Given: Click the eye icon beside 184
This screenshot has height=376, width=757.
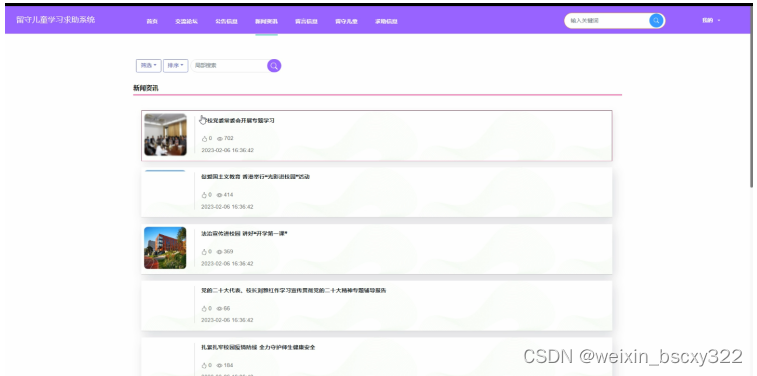Looking at the screenshot, I should point(220,365).
